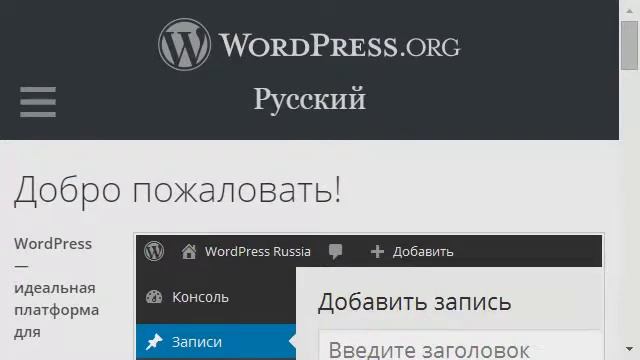Click the plus icon next to Добавить

377,251
